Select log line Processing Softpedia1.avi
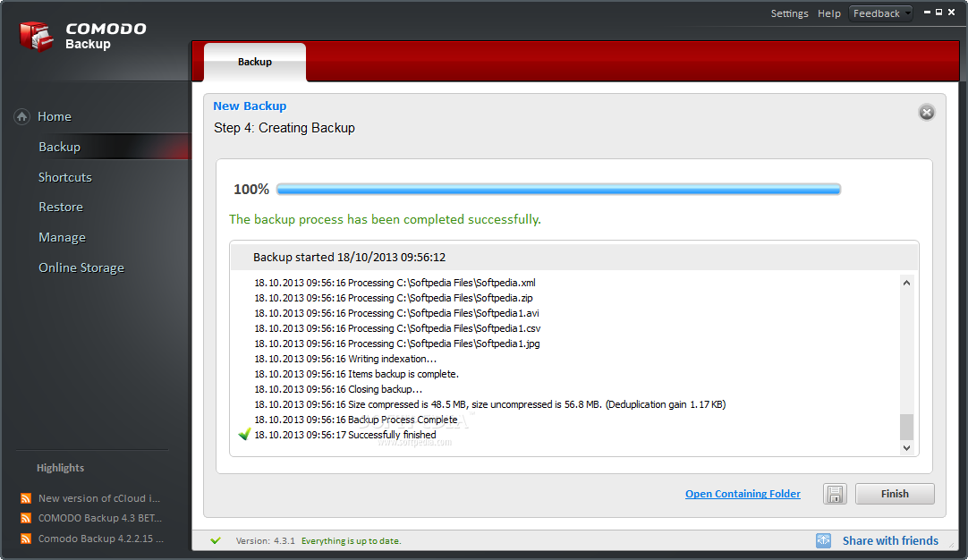This screenshot has width=968, height=560. (396, 313)
